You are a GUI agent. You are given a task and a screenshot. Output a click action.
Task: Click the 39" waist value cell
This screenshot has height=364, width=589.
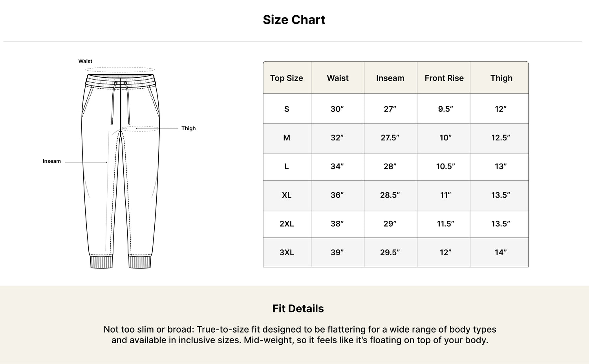click(x=337, y=252)
